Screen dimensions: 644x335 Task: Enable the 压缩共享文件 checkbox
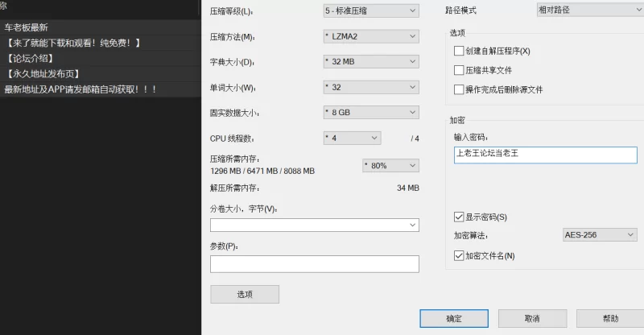pos(459,70)
